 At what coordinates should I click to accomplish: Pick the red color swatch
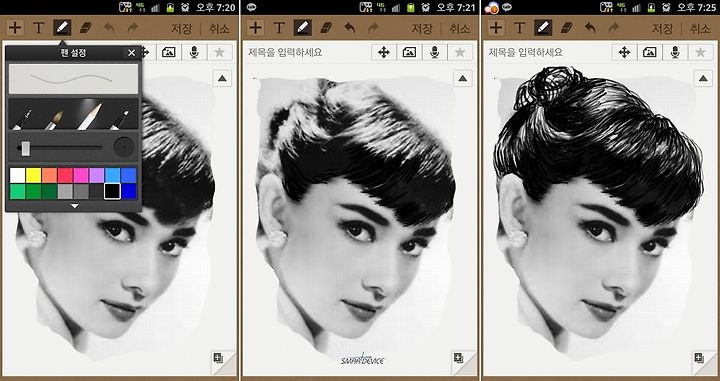pyautogui.click(x=65, y=175)
